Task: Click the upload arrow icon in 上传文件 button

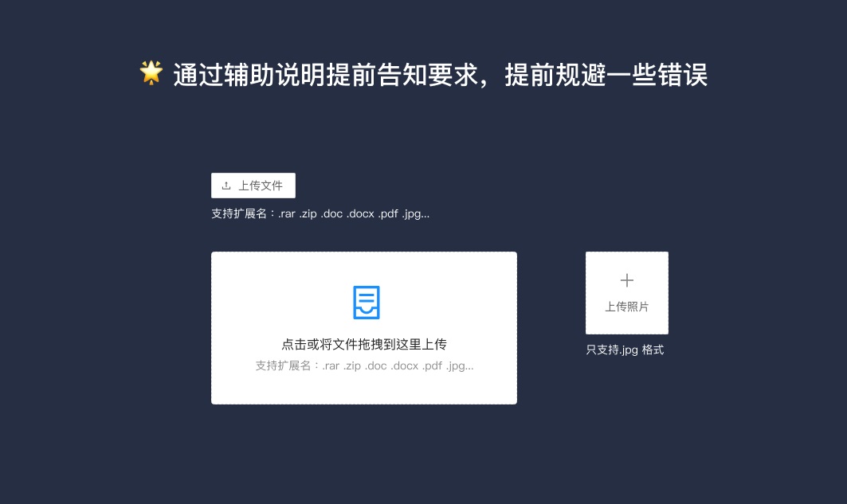Action: click(x=226, y=186)
